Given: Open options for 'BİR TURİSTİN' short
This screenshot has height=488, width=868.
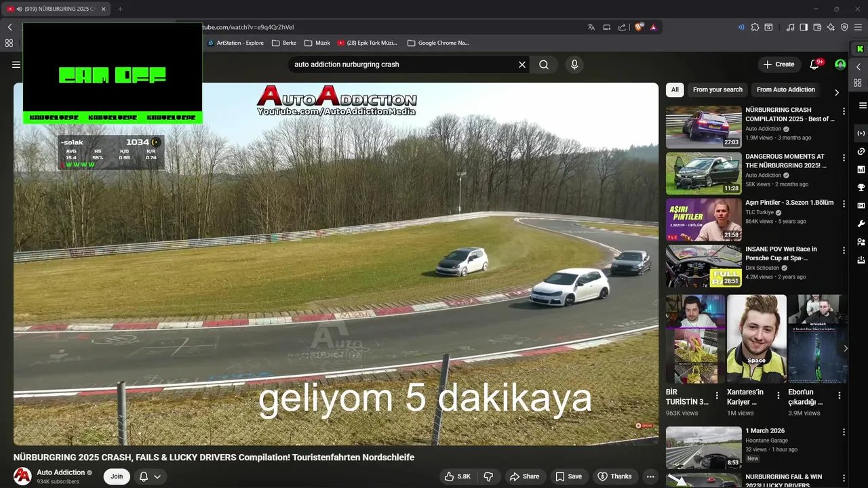Looking at the screenshot, I should [717, 395].
